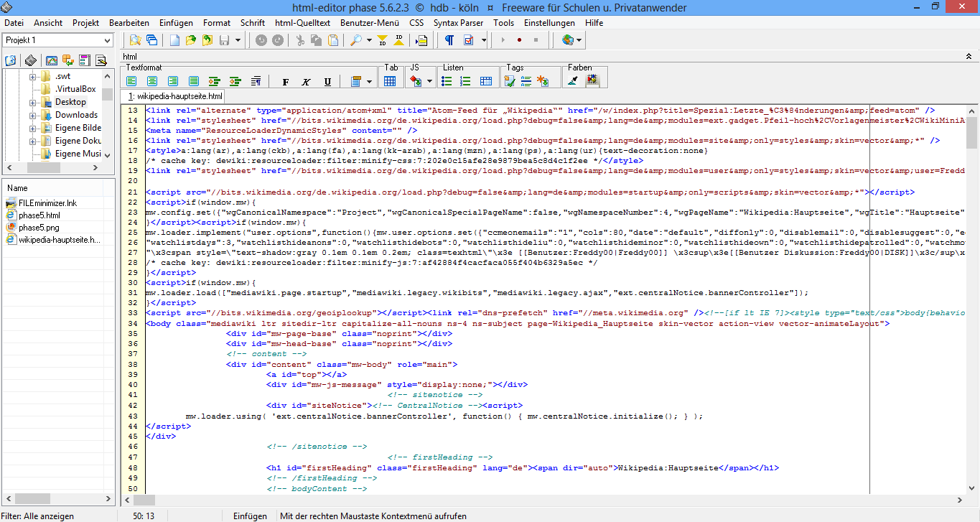The image size is (980, 522).
Task: Click the redo round arrow icon
Action: (x=278, y=40)
